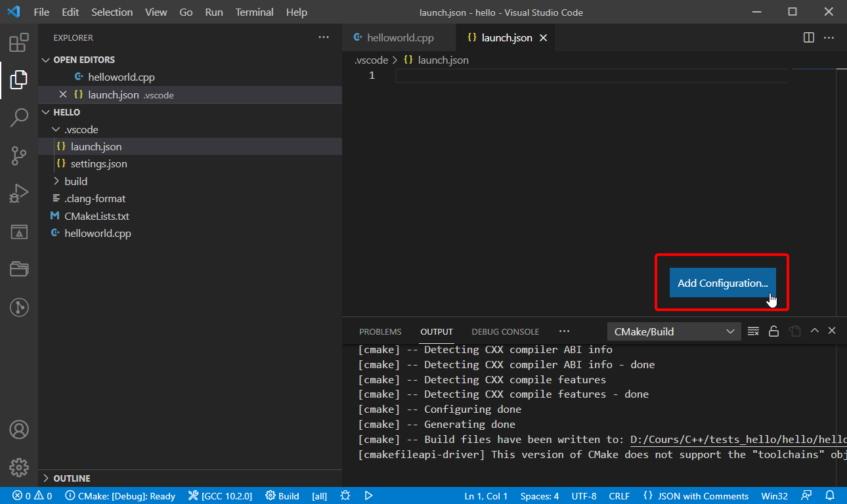The image size is (847, 504).
Task: Open the Run and Debug view icon
Action: [18, 194]
